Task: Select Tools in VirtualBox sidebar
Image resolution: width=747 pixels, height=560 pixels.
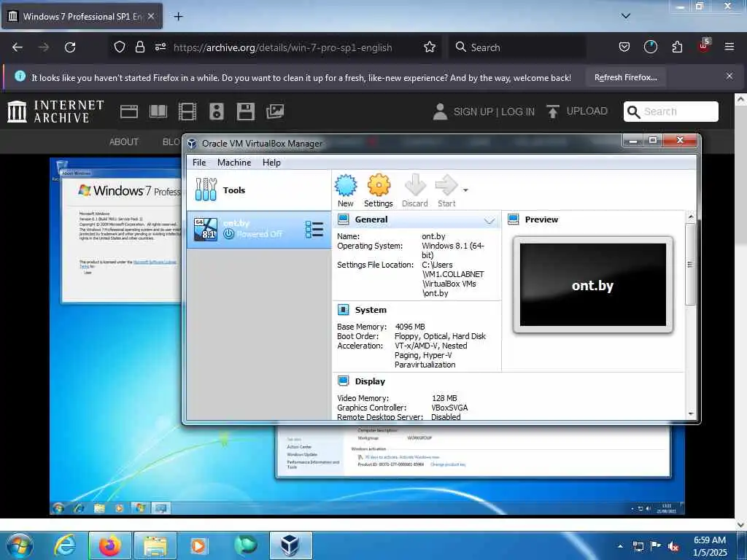Action: pyautogui.click(x=259, y=190)
